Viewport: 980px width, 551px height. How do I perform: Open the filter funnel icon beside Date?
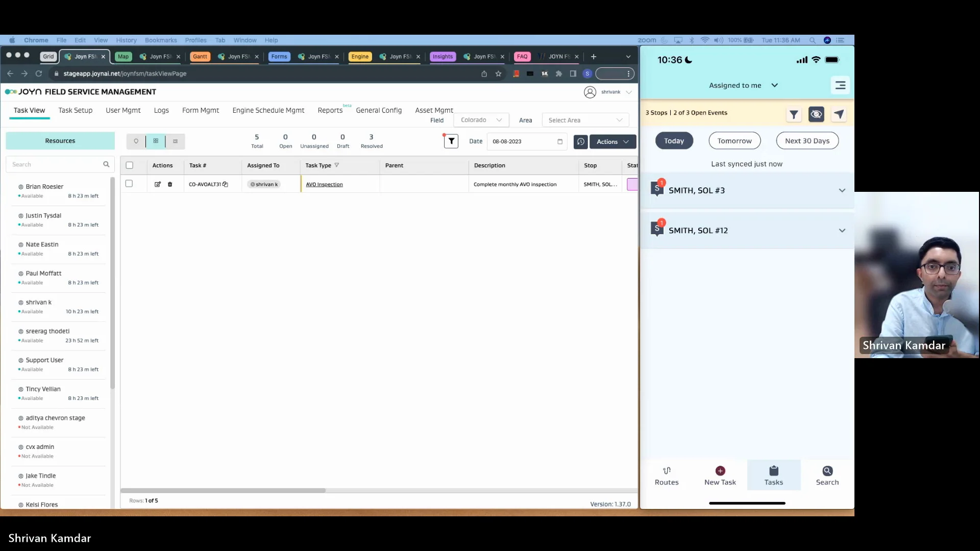coord(451,141)
